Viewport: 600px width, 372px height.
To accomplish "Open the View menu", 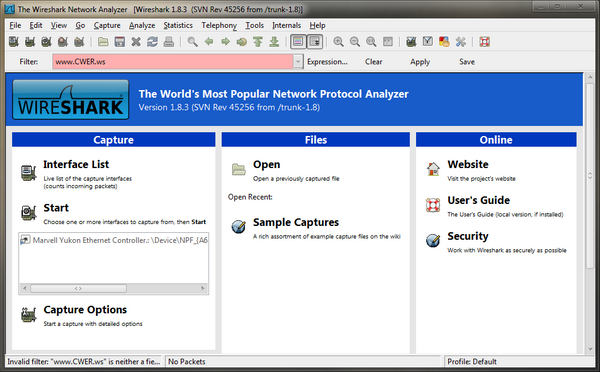I will coord(59,25).
